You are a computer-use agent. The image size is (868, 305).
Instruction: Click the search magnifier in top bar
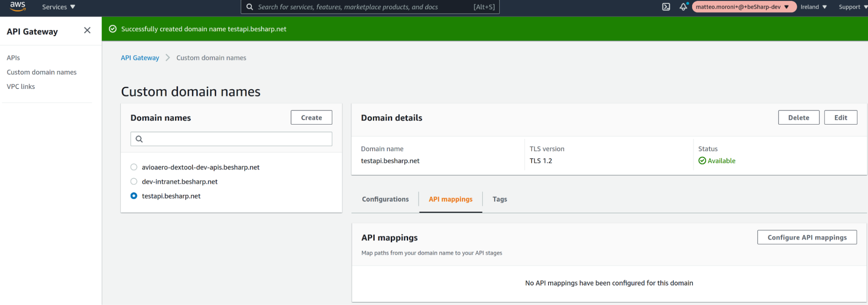(250, 7)
